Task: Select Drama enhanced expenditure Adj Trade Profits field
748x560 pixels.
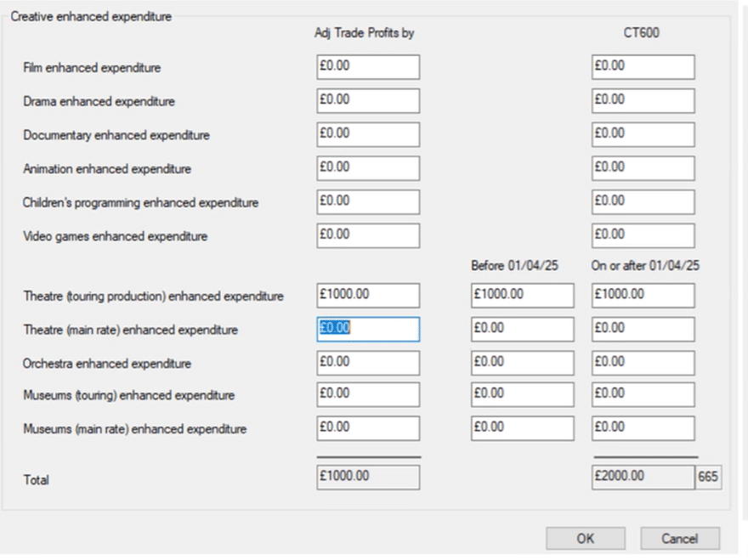Action: [x=368, y=100]
